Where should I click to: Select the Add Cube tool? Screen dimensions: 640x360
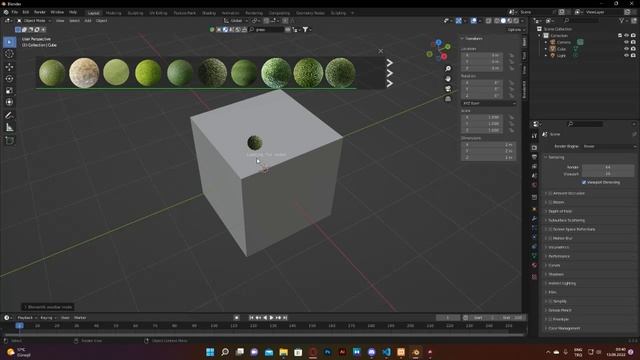coord(9,140)
